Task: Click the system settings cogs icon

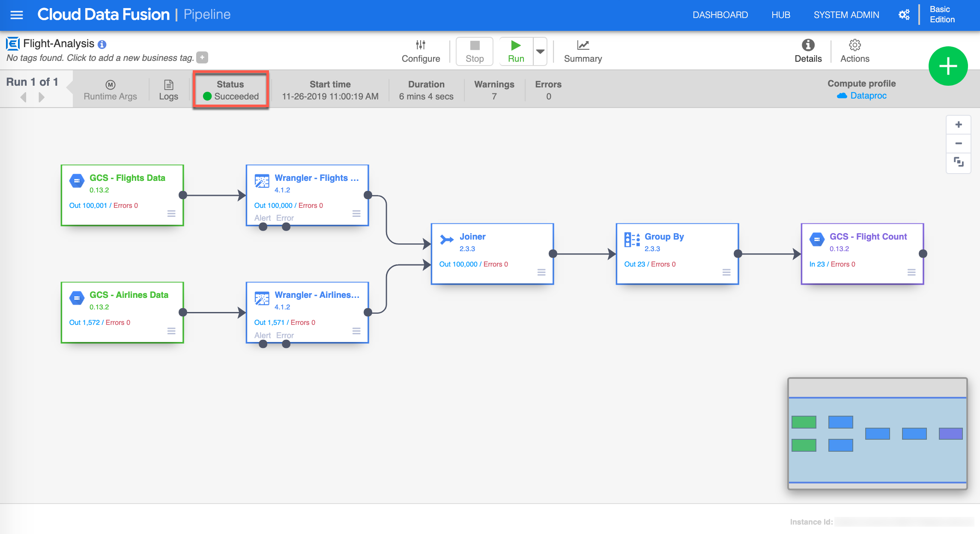Action: point(904,15)
